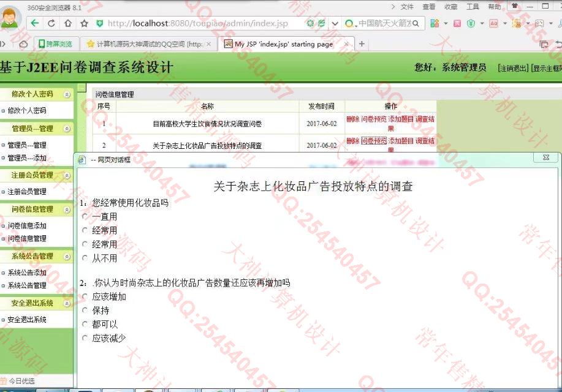Collapse the 安全退出系统 sidebar section
The width and height of the screenshot is (562, 392).
click(x=67, y=303)
